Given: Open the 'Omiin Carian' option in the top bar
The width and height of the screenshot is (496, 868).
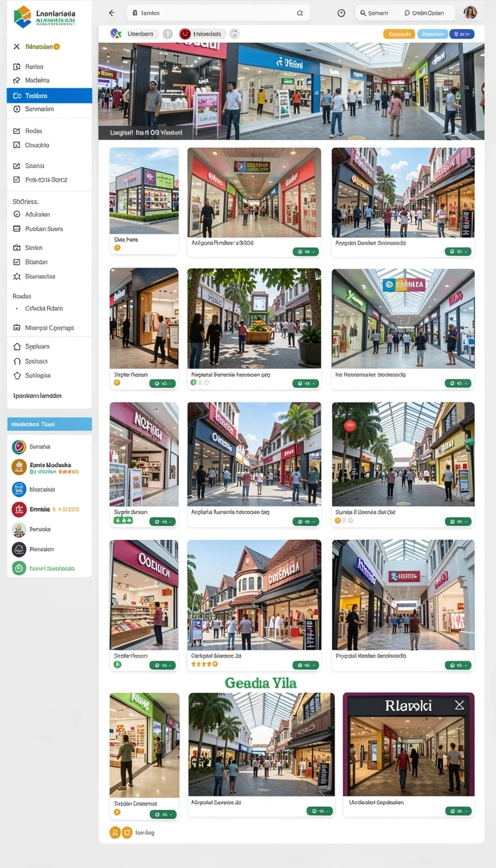Looking at the screenshot, I should [x=424, y=13].
